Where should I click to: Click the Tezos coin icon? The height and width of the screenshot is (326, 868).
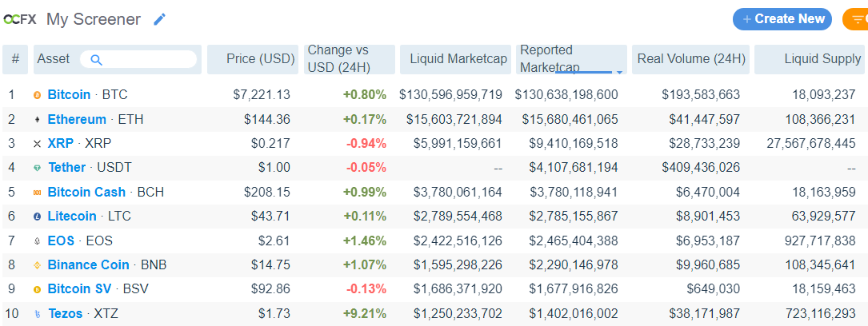pos(38,314)
